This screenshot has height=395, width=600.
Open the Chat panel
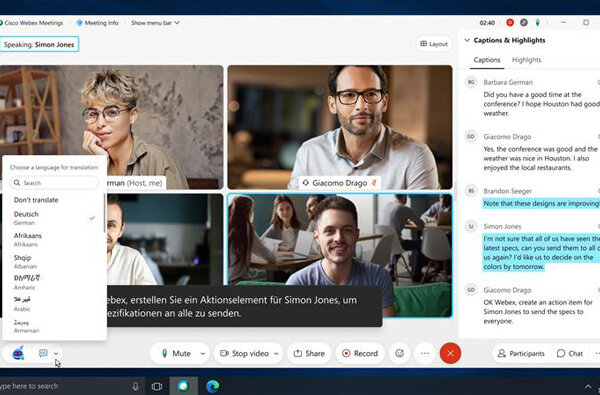click(570, 353)
